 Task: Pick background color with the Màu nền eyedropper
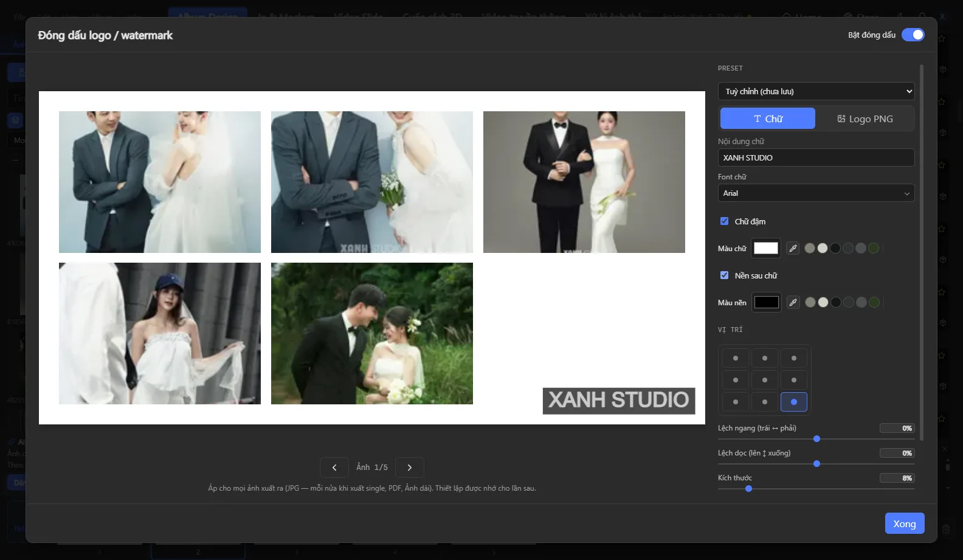coord(793,302)
